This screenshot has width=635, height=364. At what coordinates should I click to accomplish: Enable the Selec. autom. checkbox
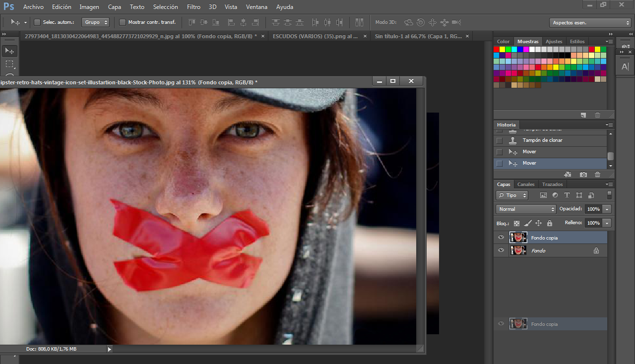point(37,22)
